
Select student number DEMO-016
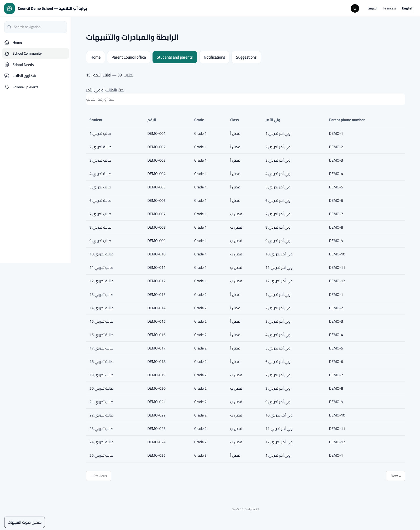coord(156,335)
